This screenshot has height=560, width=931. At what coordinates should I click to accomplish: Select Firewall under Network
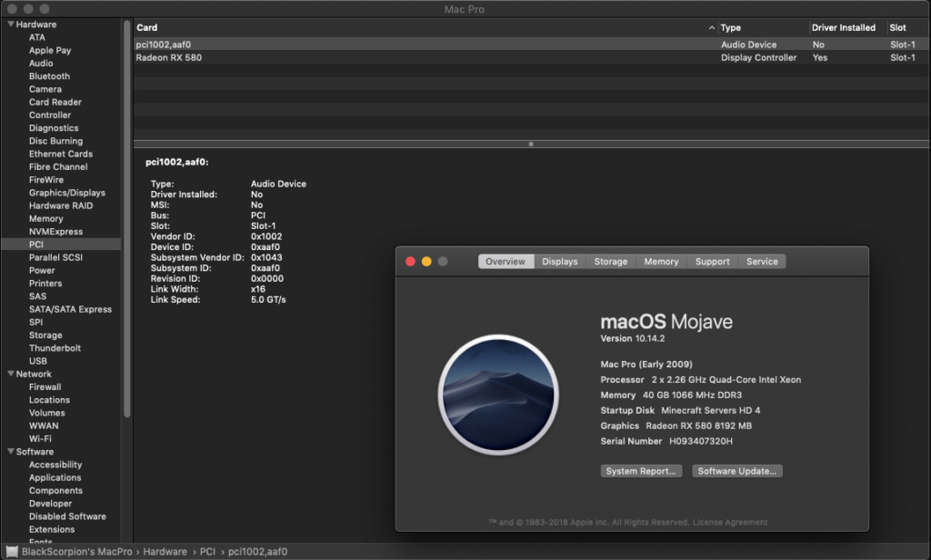[x=45, y=387]
